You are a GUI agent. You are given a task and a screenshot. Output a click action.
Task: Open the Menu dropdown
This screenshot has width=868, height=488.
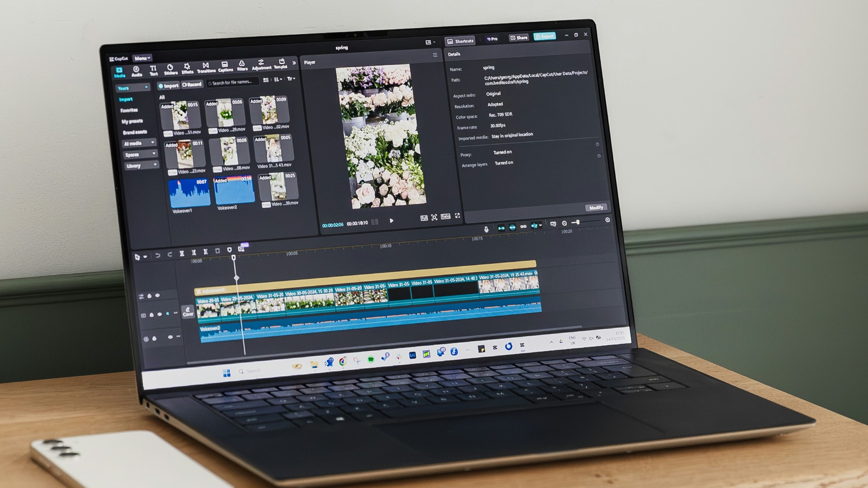click(142, 58)
